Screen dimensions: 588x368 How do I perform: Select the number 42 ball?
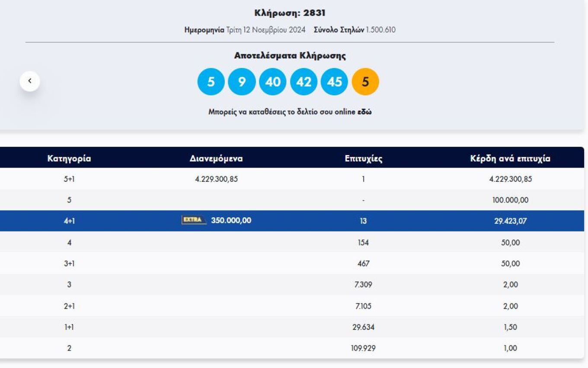(x=304, y=81)
